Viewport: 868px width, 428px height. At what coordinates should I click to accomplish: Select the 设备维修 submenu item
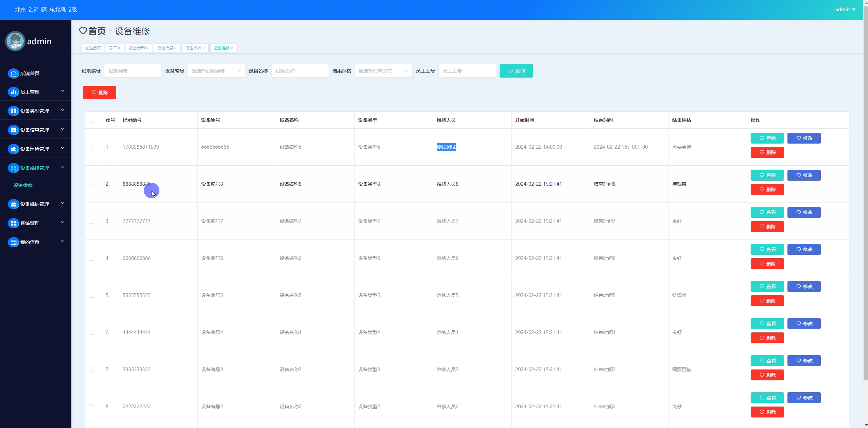[x=23, y=185]
